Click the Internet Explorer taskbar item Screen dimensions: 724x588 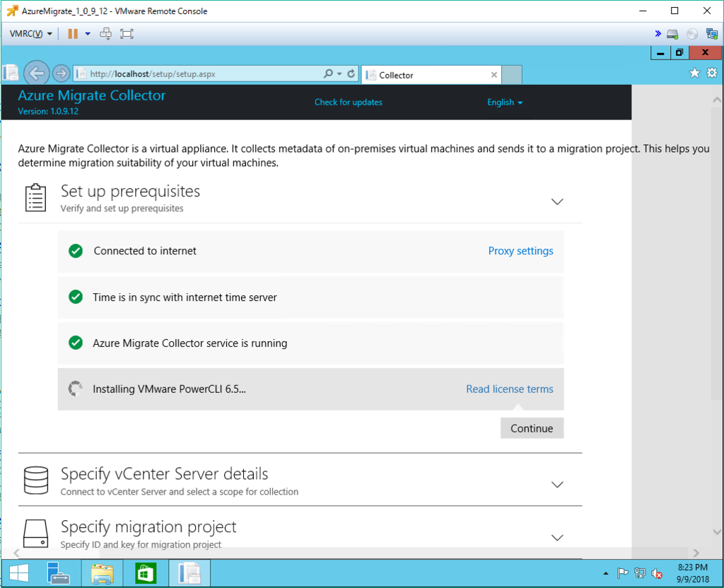point(189,573)
